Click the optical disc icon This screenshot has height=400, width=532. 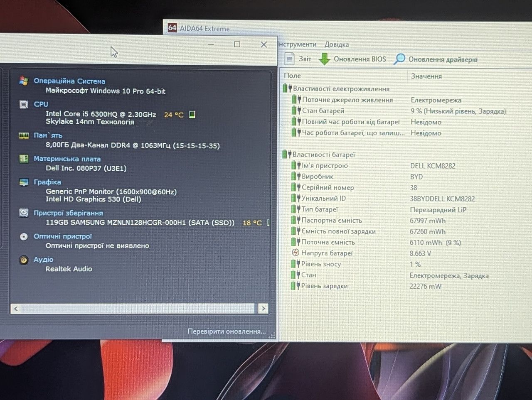[x=24, y=236]
